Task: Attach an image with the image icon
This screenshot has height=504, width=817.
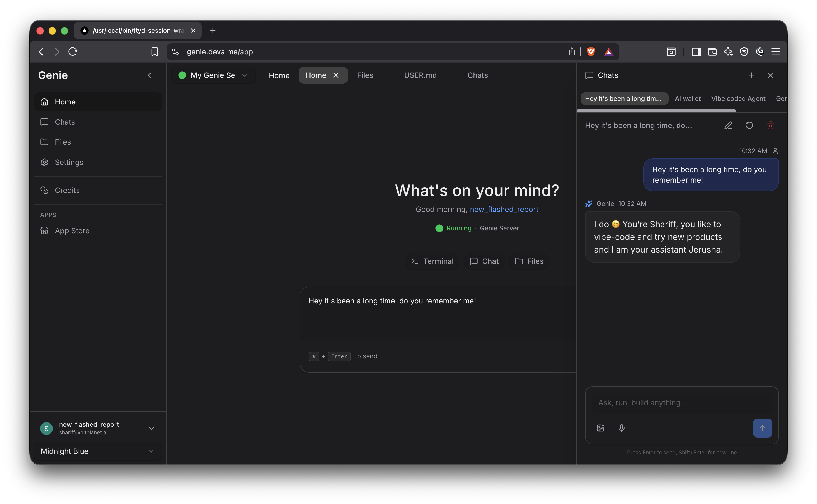Action: (x=600, y=428)
